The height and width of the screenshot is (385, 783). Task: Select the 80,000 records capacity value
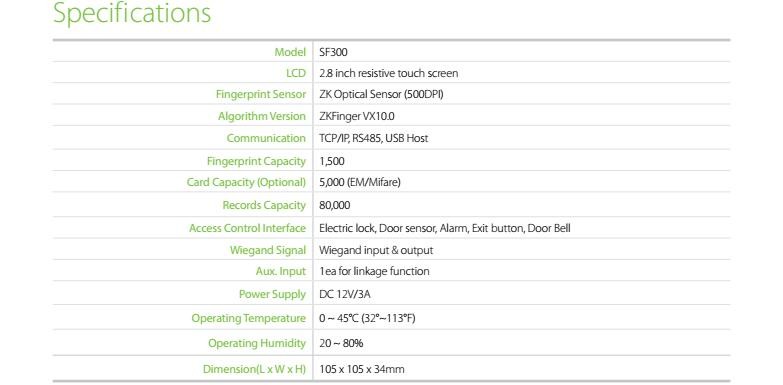335,205
